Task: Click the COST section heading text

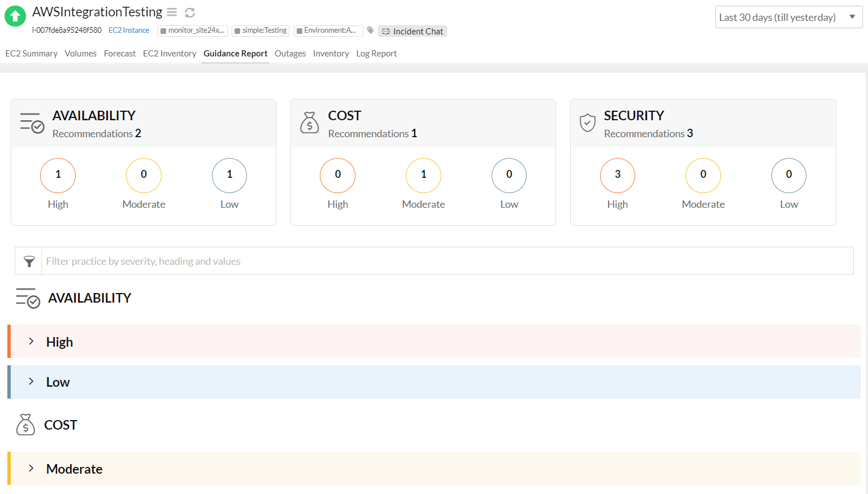Action: pos(60,425)
